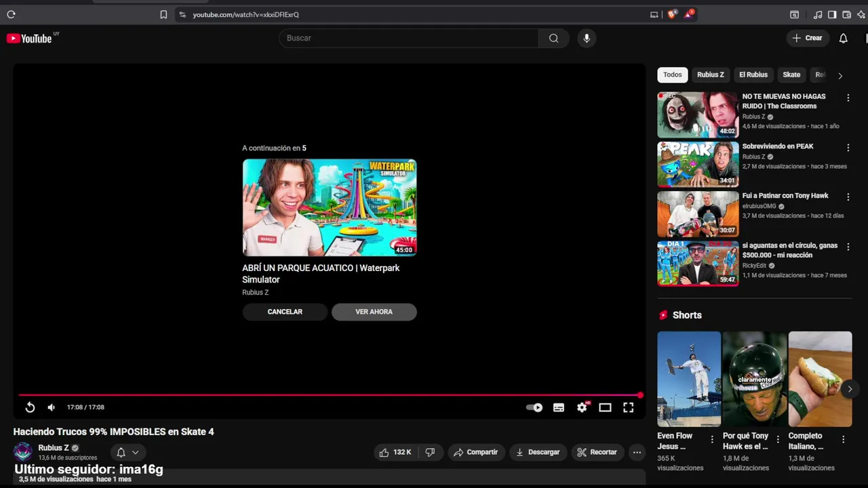Open options for Completo Italiano short
This screenshot has height=488, width=868.
click(844, 439)
